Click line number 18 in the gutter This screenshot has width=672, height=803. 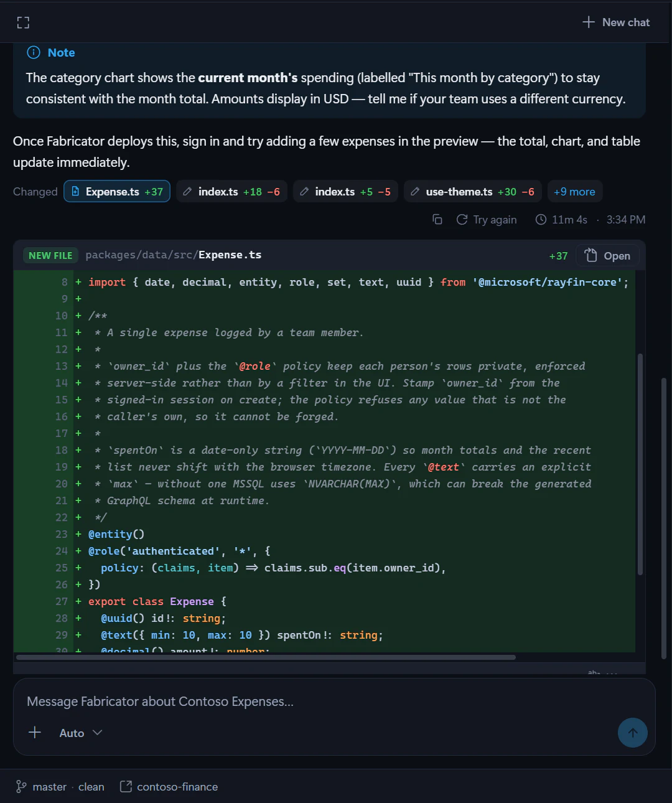[x=61, y=450]
